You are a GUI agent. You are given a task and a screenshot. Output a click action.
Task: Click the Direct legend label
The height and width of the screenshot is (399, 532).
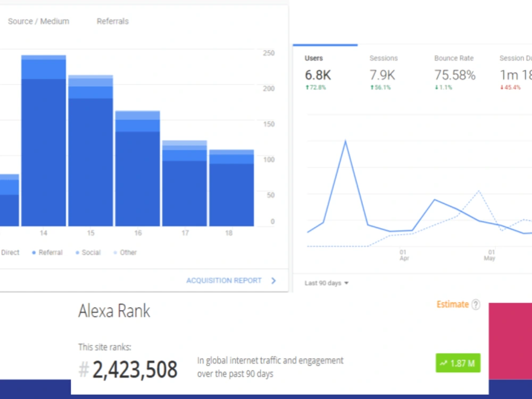pyautogui.click(x=10, y=252)
